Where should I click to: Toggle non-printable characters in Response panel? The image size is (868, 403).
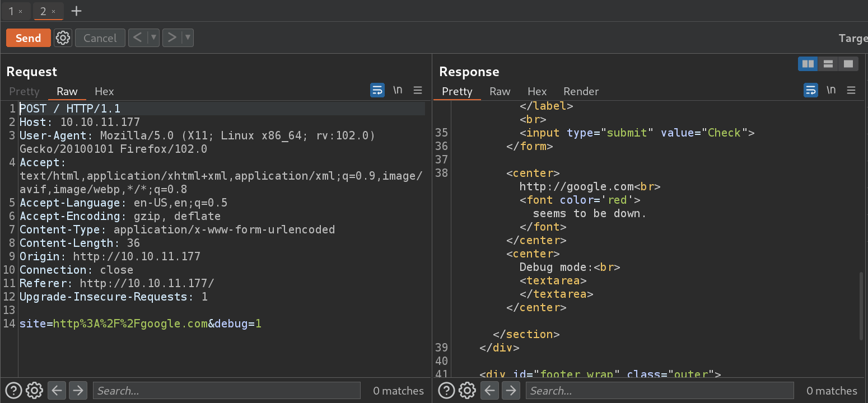coord(831,90)
